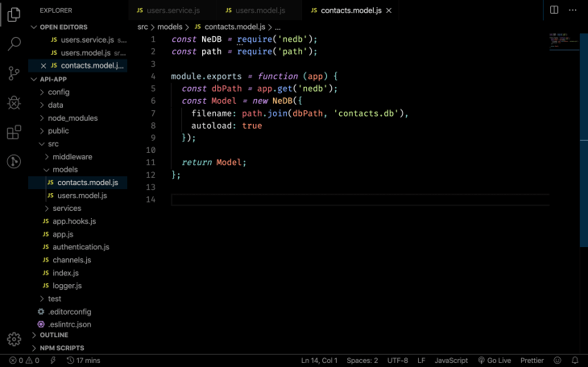Open notifications bell in status bar

[575, 361]
